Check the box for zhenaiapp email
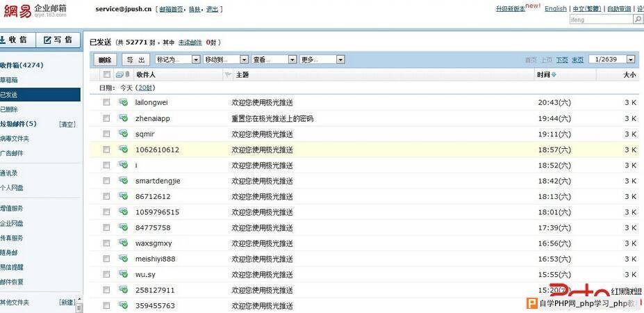 pos(106,118)
